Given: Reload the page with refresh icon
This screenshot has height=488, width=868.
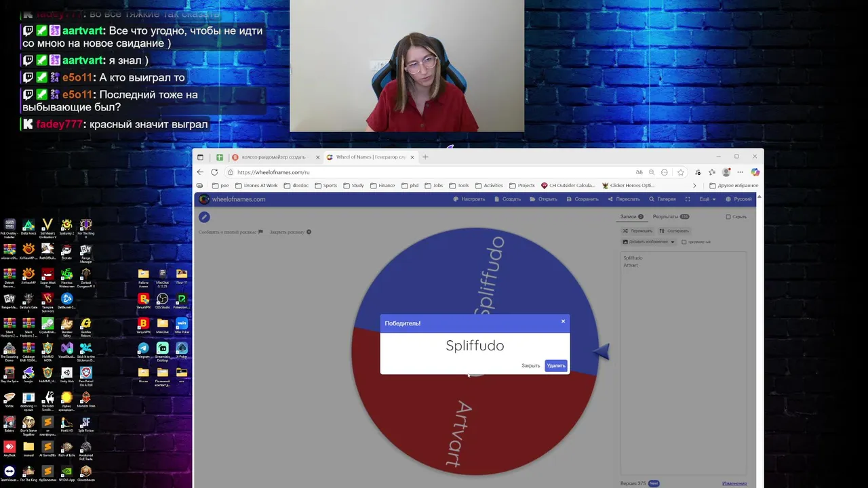Looking at the screenshot, I should click(x=214, y=172).
